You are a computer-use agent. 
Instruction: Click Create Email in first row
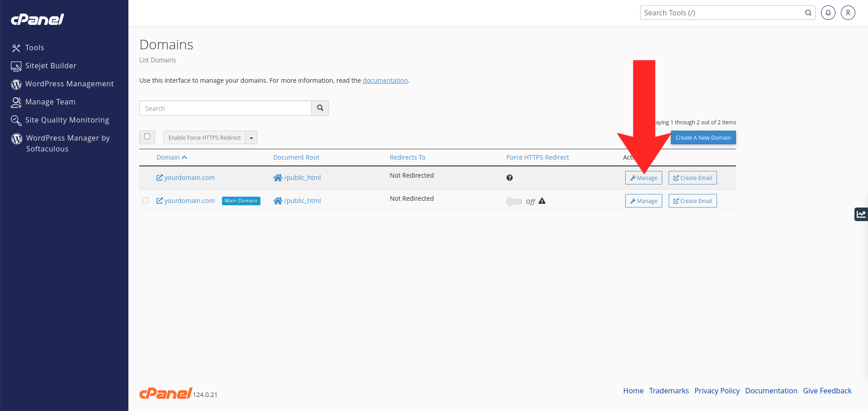pyautogui.click(x=693, y=178)
